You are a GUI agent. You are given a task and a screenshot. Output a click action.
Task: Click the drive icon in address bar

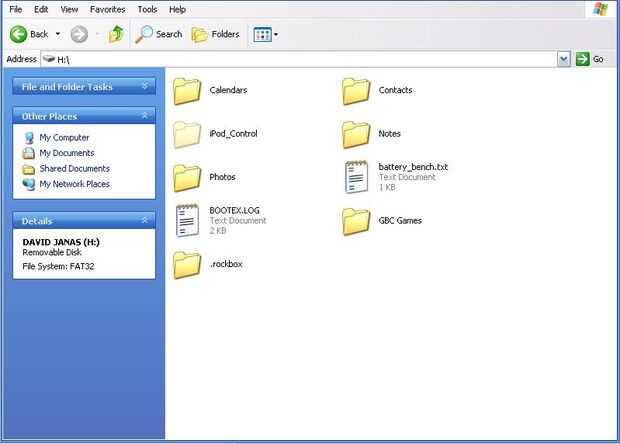click(x=49, y=59)
